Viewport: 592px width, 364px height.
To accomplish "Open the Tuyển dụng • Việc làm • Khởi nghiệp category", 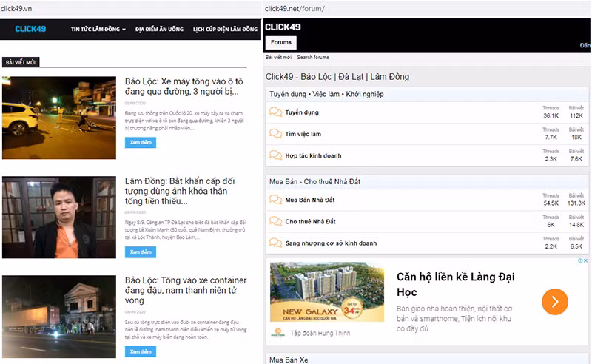I will (x=326, y=94).
